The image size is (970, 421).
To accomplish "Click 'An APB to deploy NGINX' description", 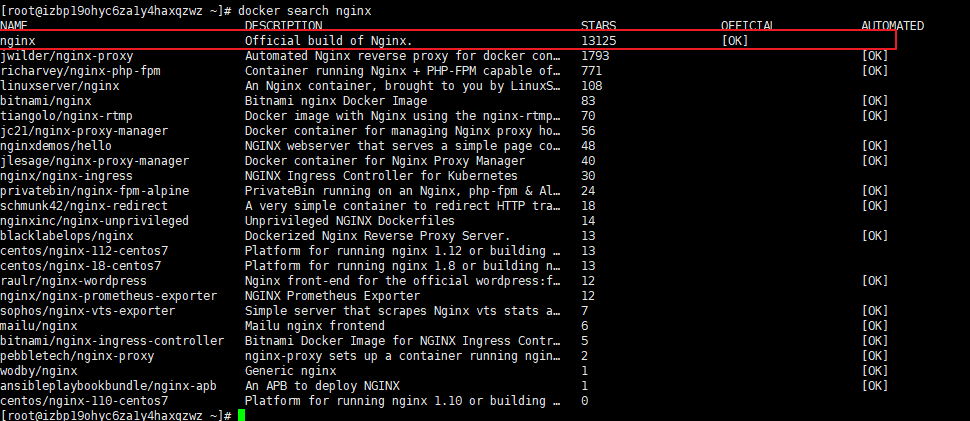I will 322,386.
